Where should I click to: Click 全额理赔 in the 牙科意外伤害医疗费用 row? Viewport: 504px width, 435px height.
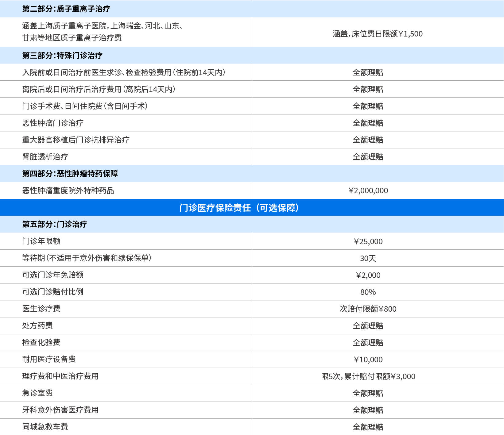368,410
